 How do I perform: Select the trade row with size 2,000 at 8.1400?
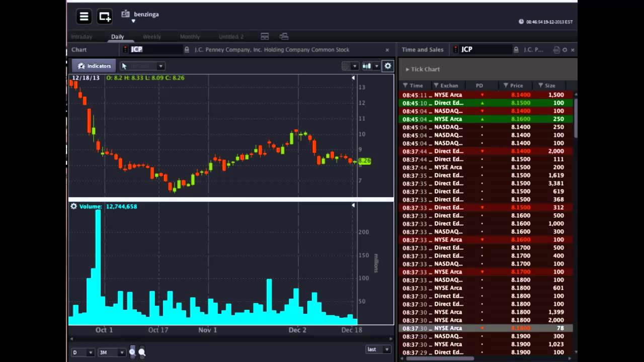[x=486, y=151]
